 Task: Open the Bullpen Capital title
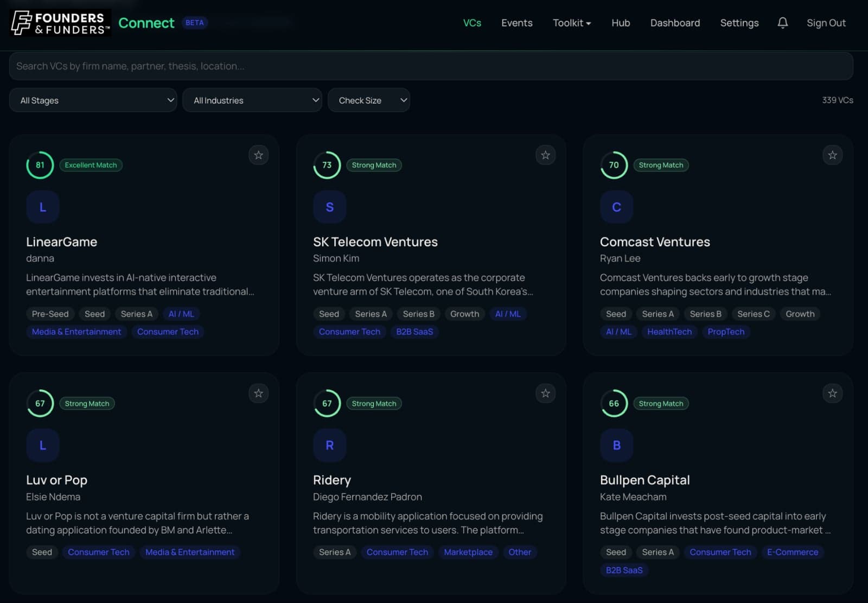(x=645, y=480)
